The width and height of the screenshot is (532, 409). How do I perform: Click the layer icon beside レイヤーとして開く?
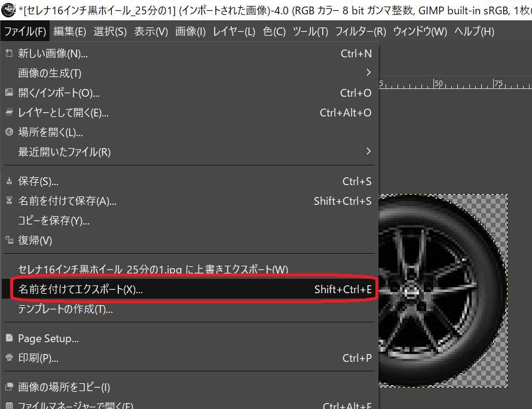[x=9, y=112]
